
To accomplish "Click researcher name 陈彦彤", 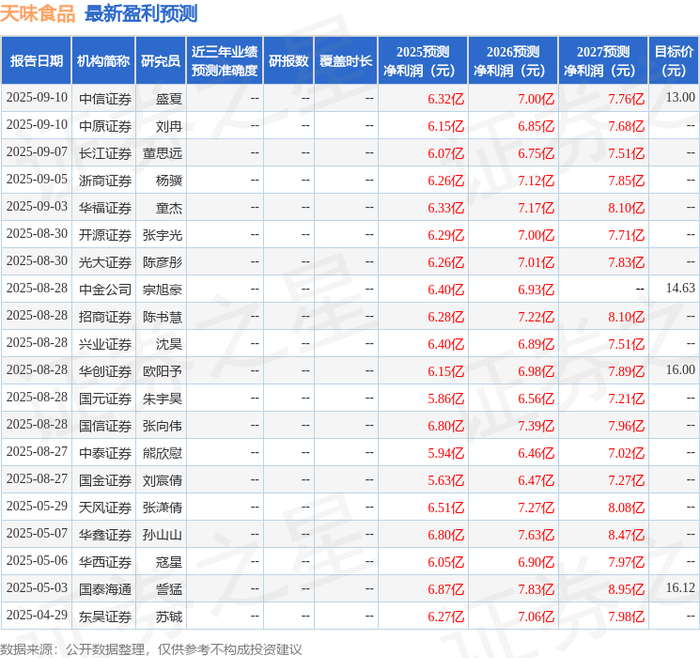I will 162,262.
